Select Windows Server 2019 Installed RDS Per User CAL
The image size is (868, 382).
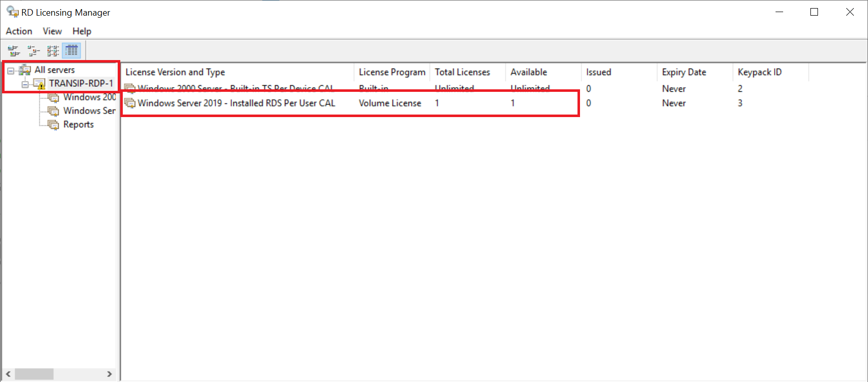tap(236, 103)
